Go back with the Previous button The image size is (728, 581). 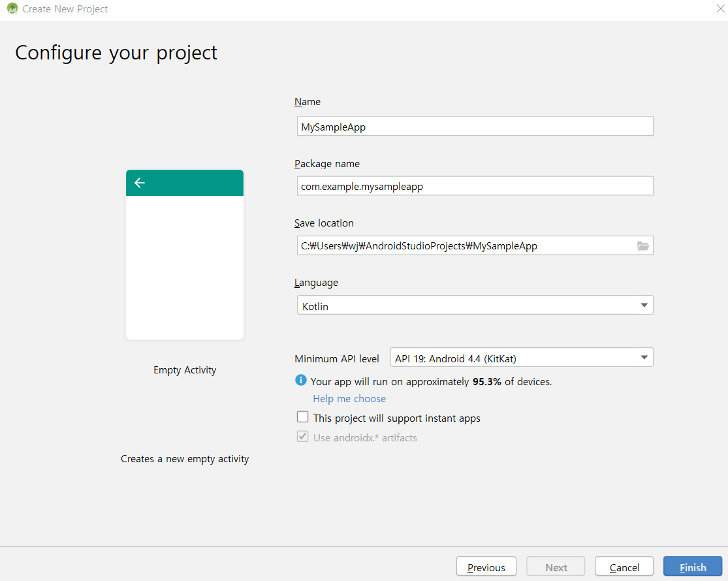(486, 567)
